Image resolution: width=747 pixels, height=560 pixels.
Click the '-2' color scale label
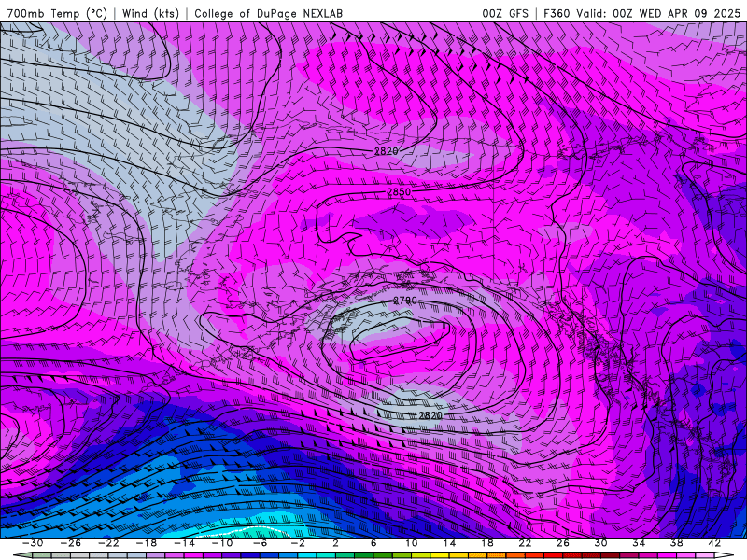(298, 543)
